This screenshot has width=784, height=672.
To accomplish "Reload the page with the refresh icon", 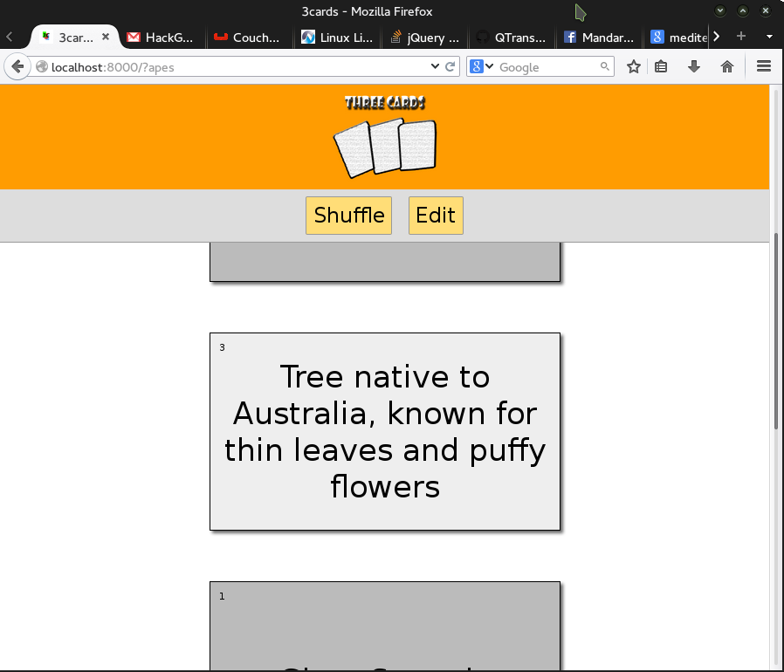I will [x=450, y=66].
